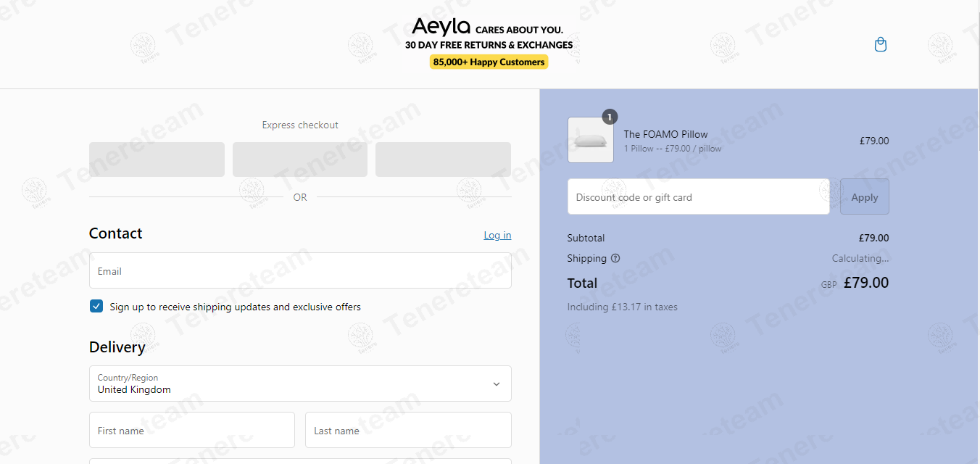Select the First name field
This screenshot has height=464, width=980.
(192, 430)
